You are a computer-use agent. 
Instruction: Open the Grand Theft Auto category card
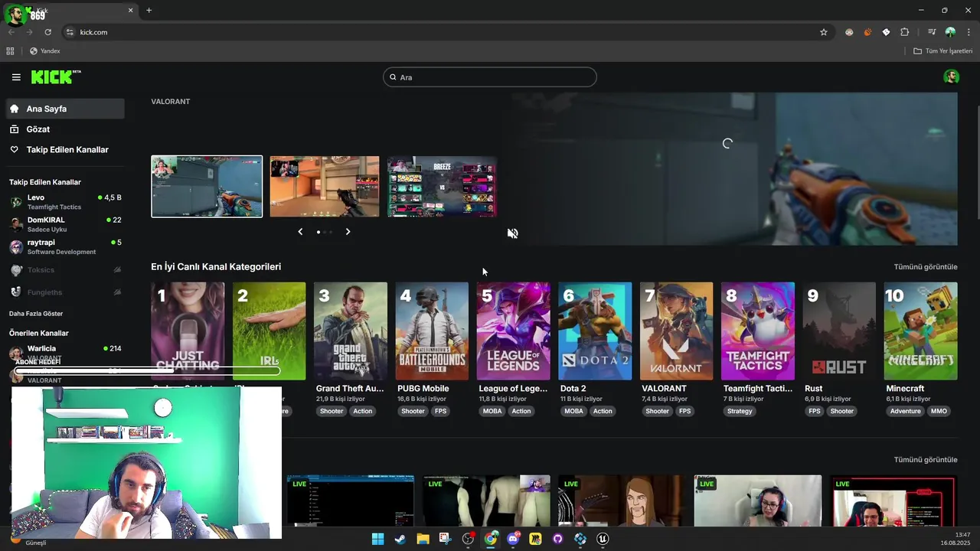pos(351,331)
